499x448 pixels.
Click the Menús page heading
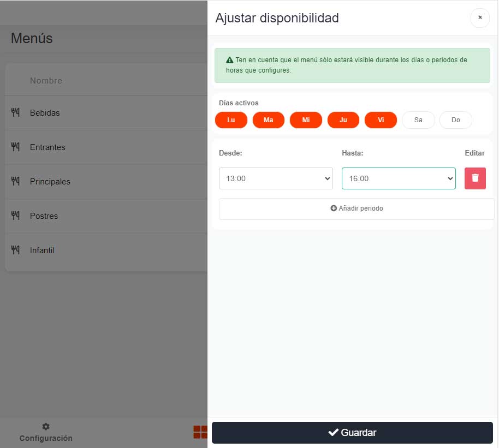tap(32, 38)
